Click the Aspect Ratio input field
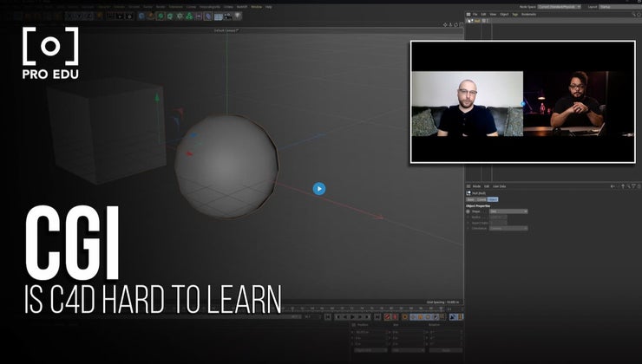 tap(498, 223)
